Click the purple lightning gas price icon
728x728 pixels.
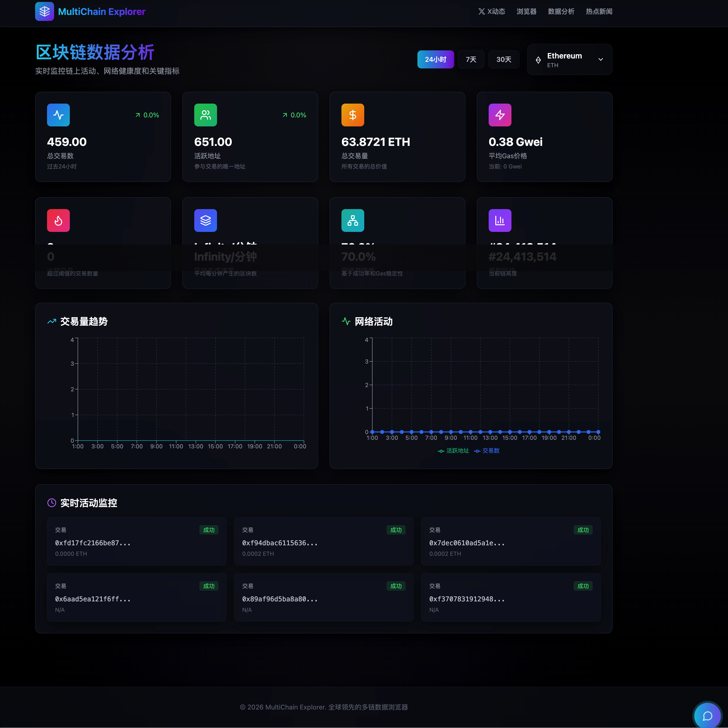coord(500,115)
